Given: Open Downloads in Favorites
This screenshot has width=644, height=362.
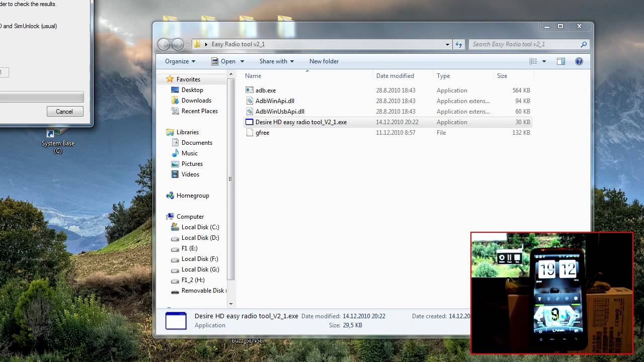Looking at the screenshot, I should (196, 101).
